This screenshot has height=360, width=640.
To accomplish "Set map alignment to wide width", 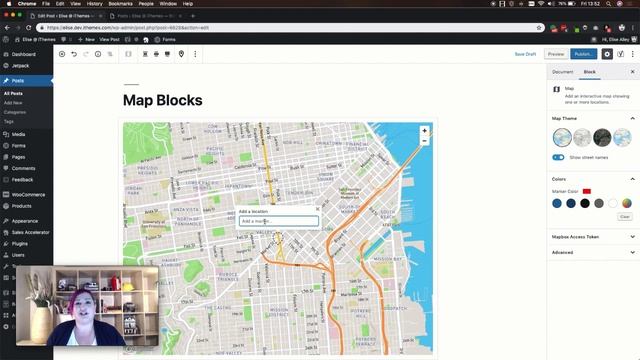I will point(156,54).
